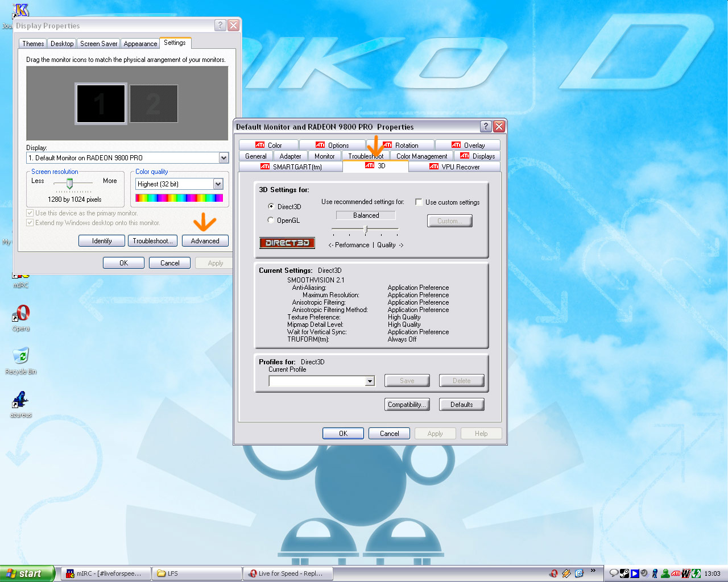Open the Color quality dropdown
Viewport: 728px width, 582px height.
coord(218,184)
